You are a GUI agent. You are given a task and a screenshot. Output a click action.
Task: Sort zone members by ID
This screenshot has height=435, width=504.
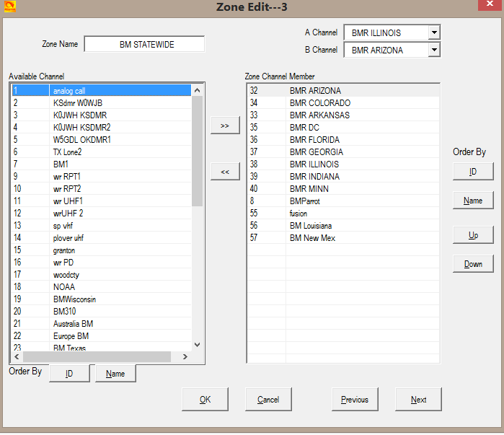pyautogui.click(x=473, y=172)
